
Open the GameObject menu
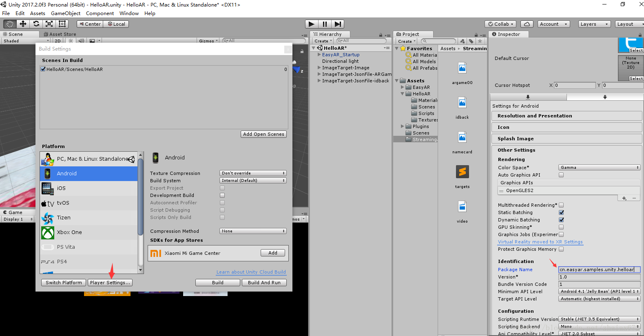(x=66, y=13)
